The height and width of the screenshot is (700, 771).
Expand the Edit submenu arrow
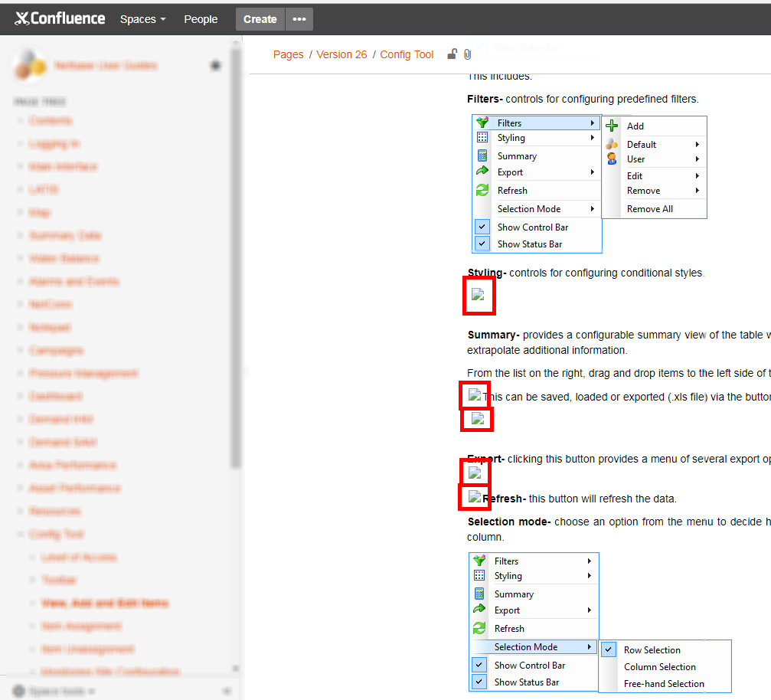(697, 175)
